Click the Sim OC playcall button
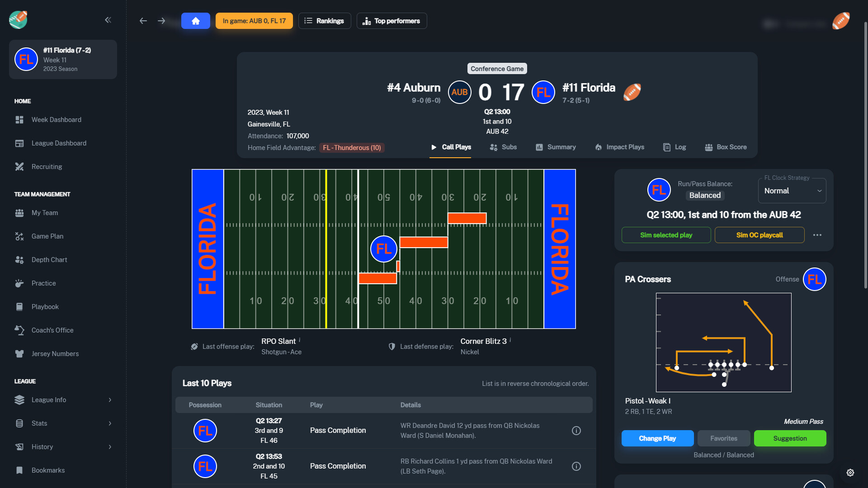 (759, 235)
